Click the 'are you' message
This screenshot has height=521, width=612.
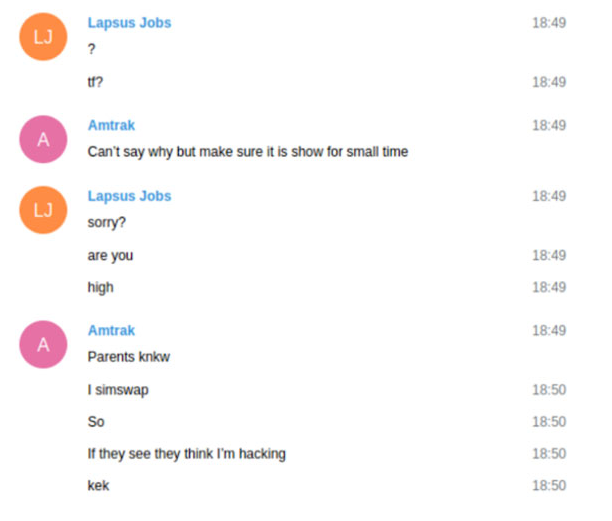pyautogui.click(x=110, y=256)
